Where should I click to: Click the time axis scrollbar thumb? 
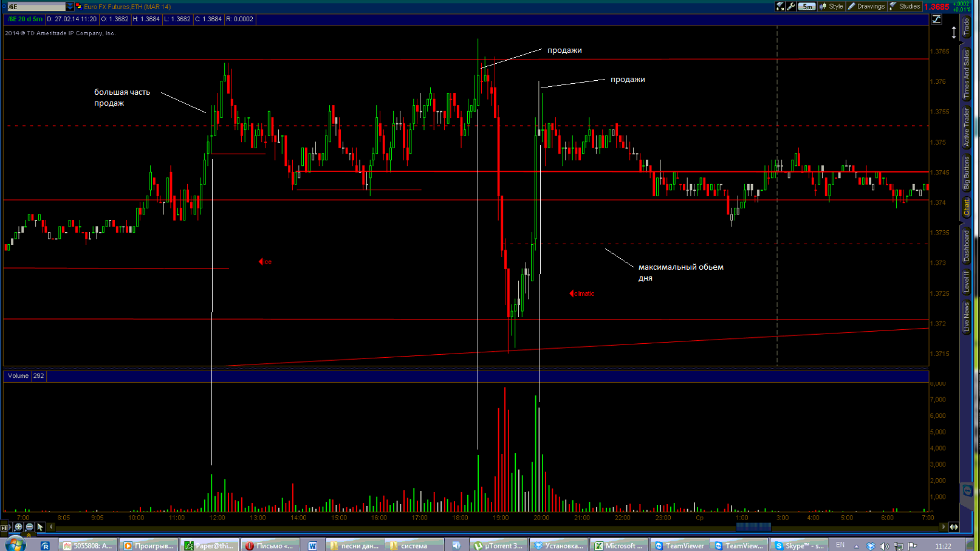[x=753, y=527]
